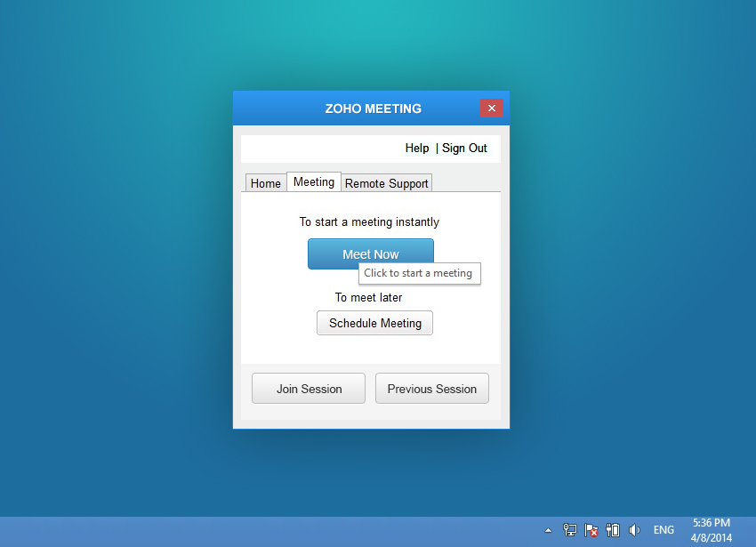Click the Sign Out link
The image size is (756, 547).
(x=464, y=148)
